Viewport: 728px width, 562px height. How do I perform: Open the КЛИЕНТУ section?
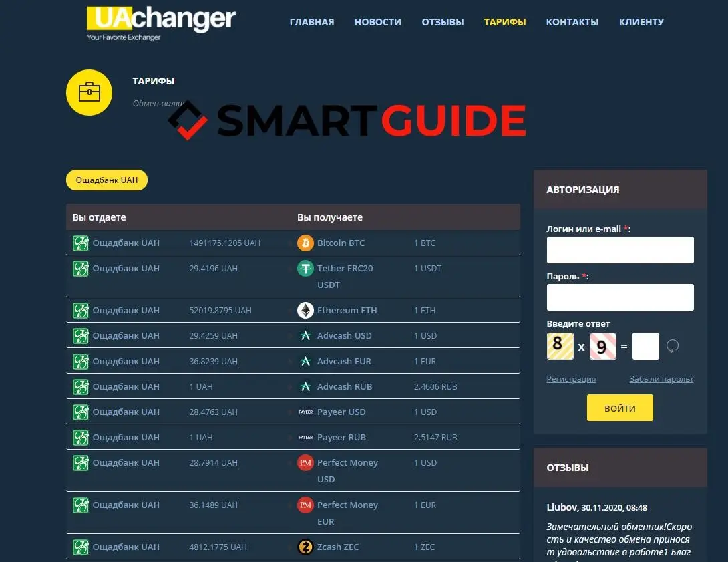(x=641, y=21)
